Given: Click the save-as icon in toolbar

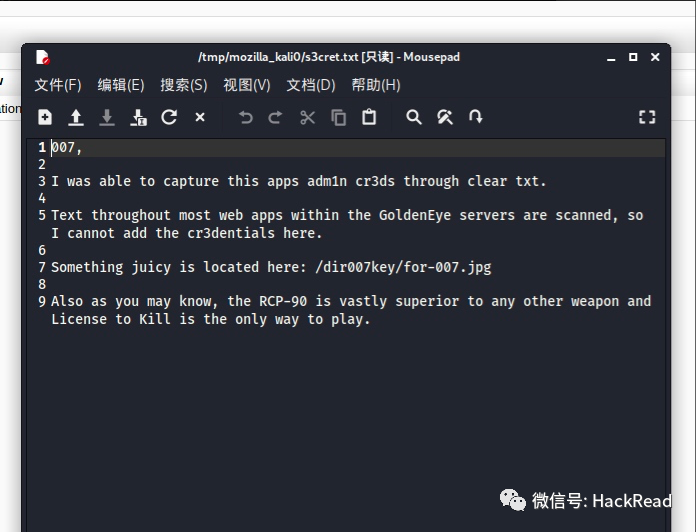Looking at the screenshot, I should 138,118.
